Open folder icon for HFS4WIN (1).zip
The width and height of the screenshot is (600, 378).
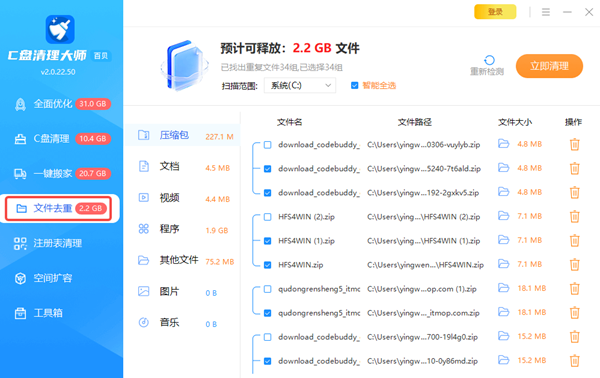click(x=503, y=240)
